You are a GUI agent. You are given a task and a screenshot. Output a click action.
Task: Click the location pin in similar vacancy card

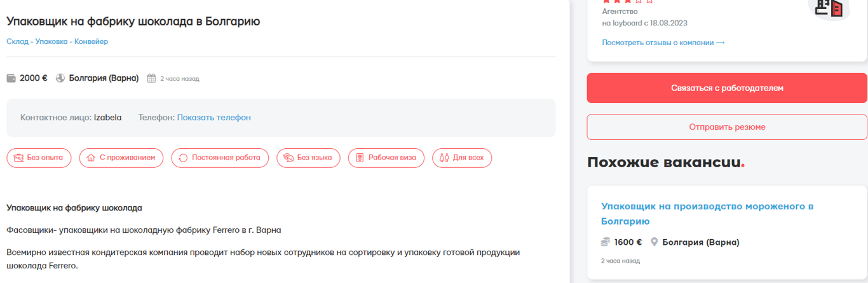click(654, 242)
